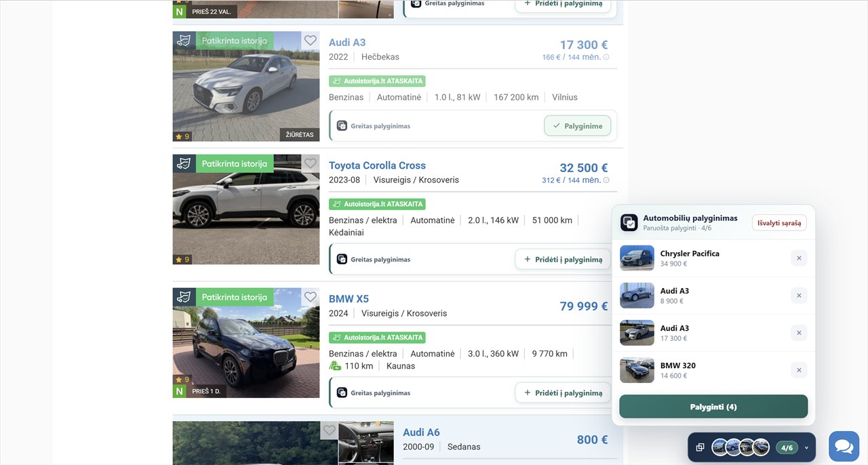Click 167 200 km mileage text
868x465 pixels.
[x=516, y=98]
